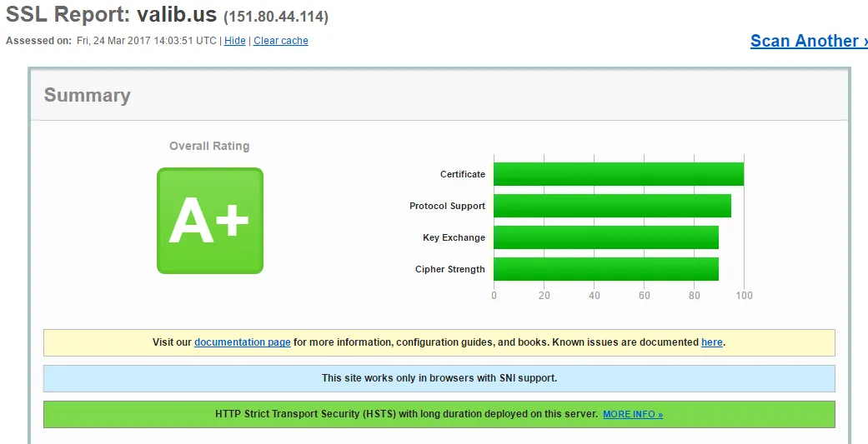
Task: Click the A+ overall rating badge
Action: (x=210, y=221)
